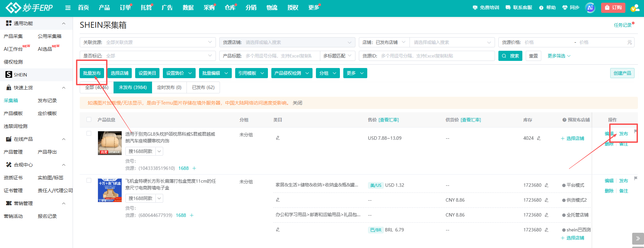Image resolution: width=644 pixels, height=248 pixels.
Task: Click the question icon beside 预发布店铺
Action: 564,120
